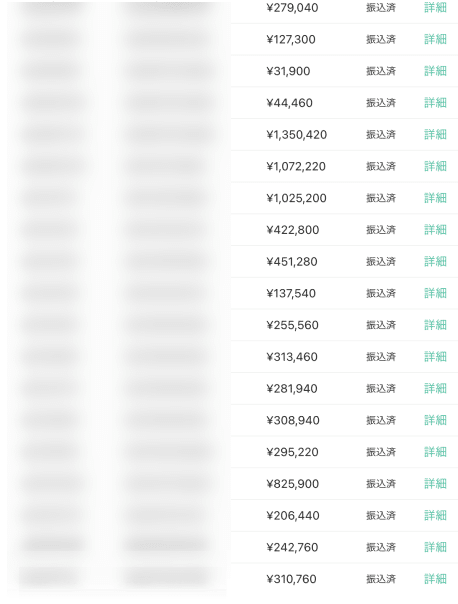Open 詳細 for the ¥825,900 payment

435,484
